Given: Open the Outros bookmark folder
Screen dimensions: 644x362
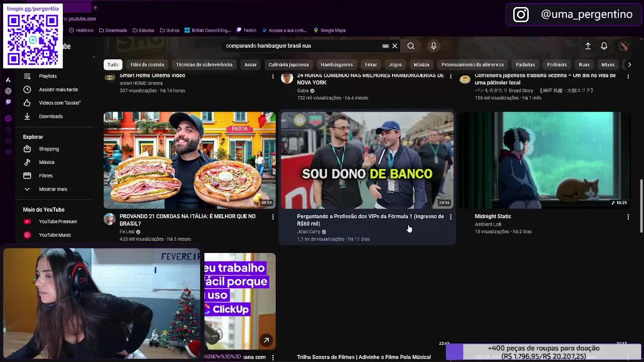Looking at the screenshot, I should pyautogui.click(x=170, y=30).
